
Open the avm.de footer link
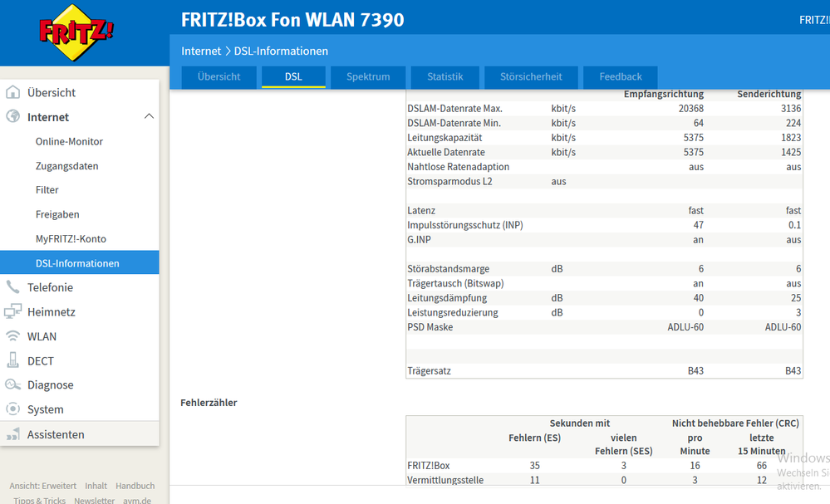[x=137, y=500]
